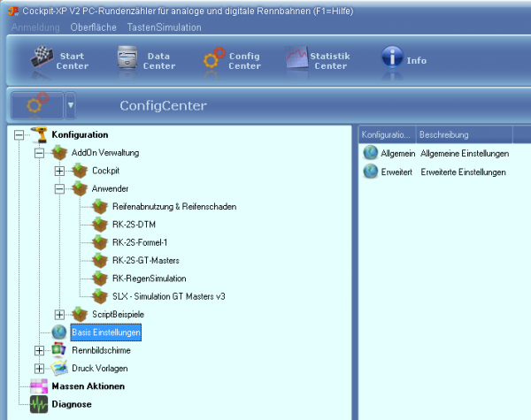Open the Start Center checkered flag icon
The image size is (531, 420).
[x=42, y=57]
